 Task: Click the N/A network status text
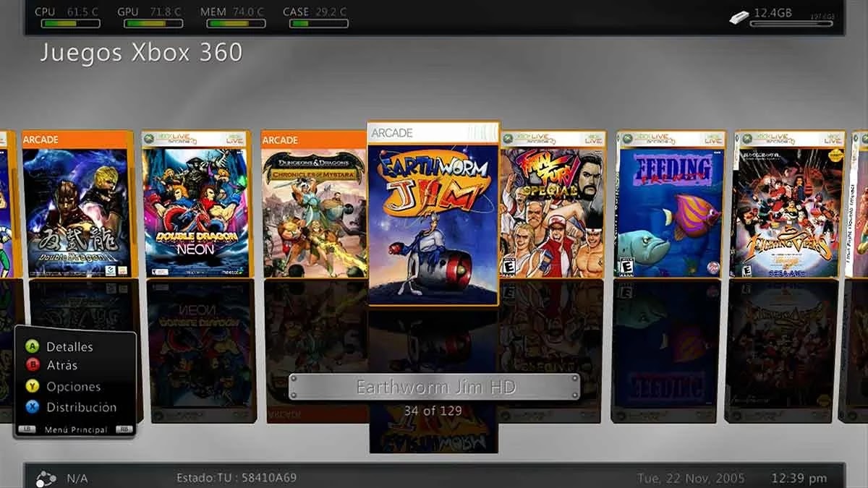(77, 478)
